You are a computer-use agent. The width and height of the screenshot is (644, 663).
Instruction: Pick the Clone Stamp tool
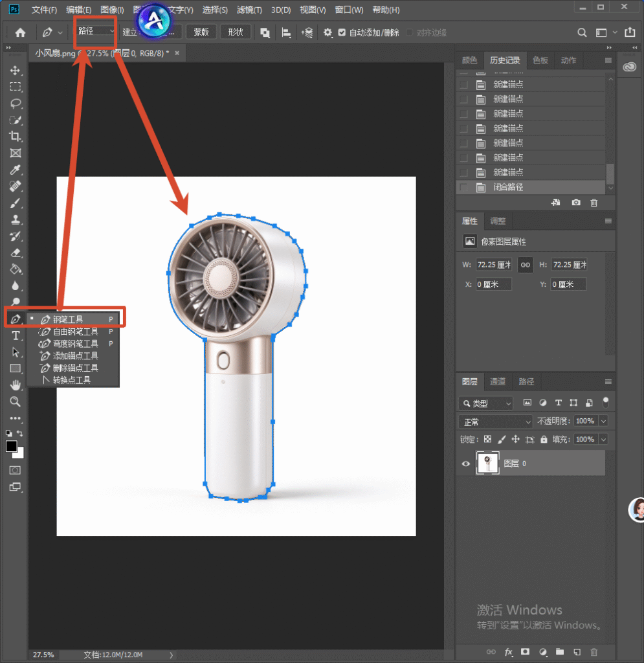[16, 219]
